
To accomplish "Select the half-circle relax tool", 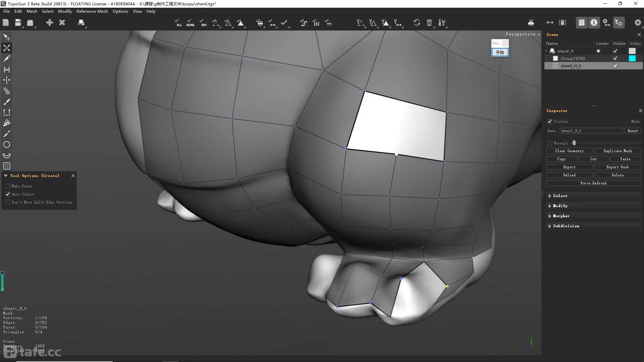I will [7, 155].
